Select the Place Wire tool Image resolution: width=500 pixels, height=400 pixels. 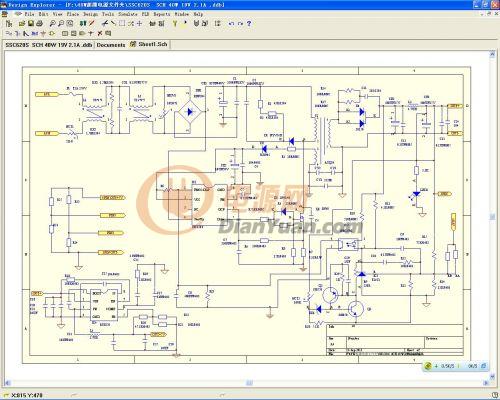coord(9,33)
